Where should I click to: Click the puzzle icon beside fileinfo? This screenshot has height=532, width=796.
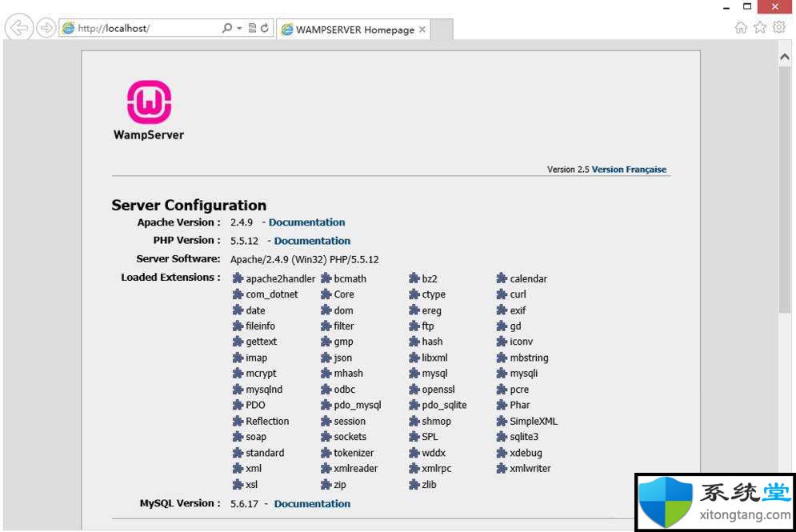[238, 326]
